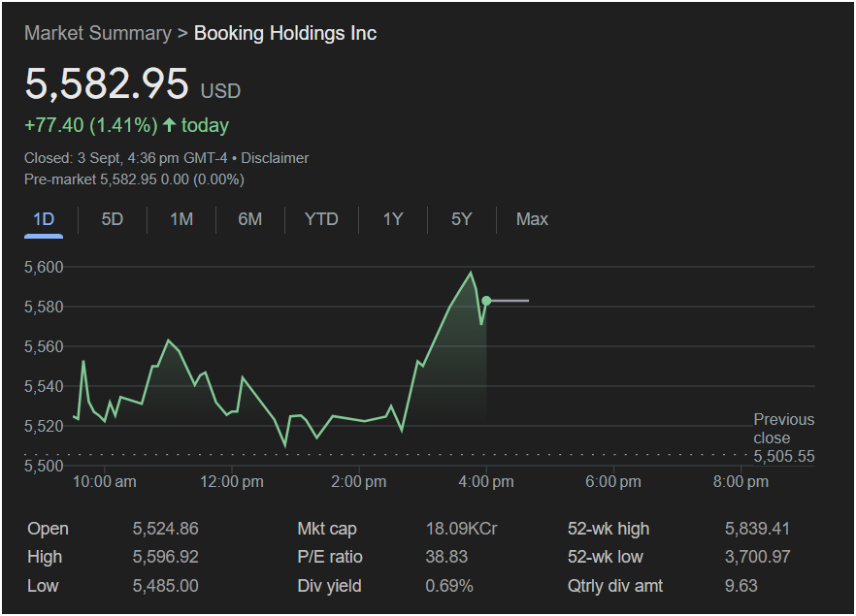Select the 1D time range tab
Viewport: 856px width, 616px height.
pos(44,219)
